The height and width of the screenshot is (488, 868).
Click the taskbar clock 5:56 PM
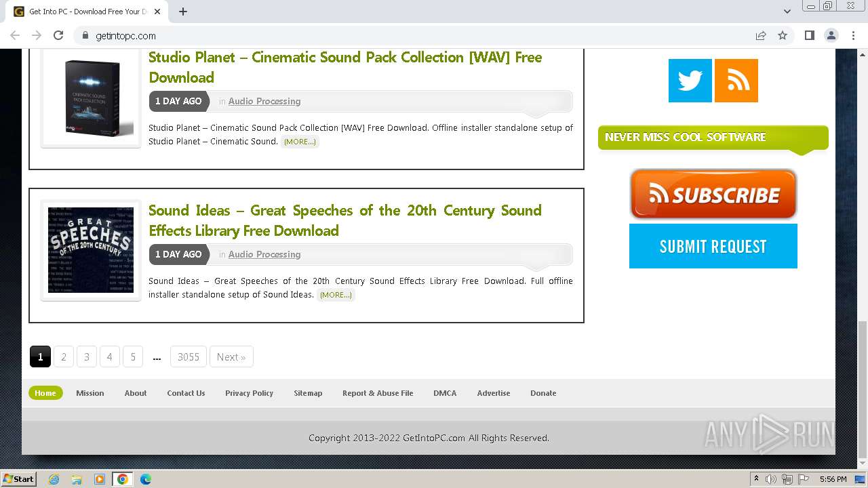pos(833,479)
